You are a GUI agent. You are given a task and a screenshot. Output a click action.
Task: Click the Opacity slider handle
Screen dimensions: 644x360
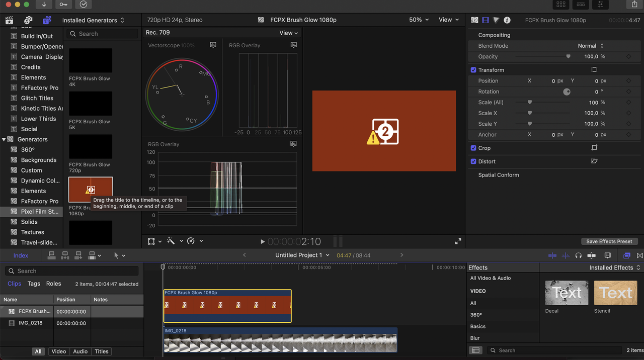569,57
